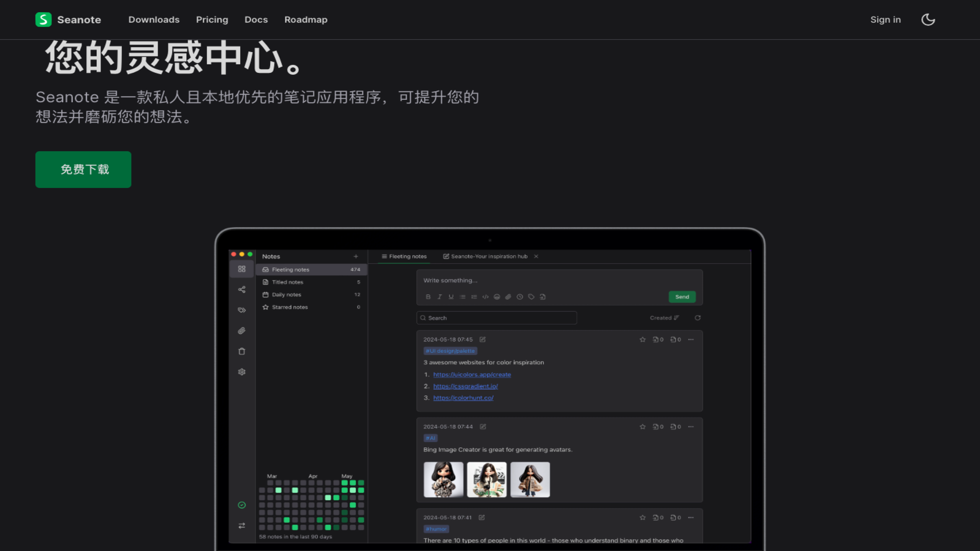Open Settings via the gear sidebar icon
Viewport: 980px width, 551px height.
242,372
